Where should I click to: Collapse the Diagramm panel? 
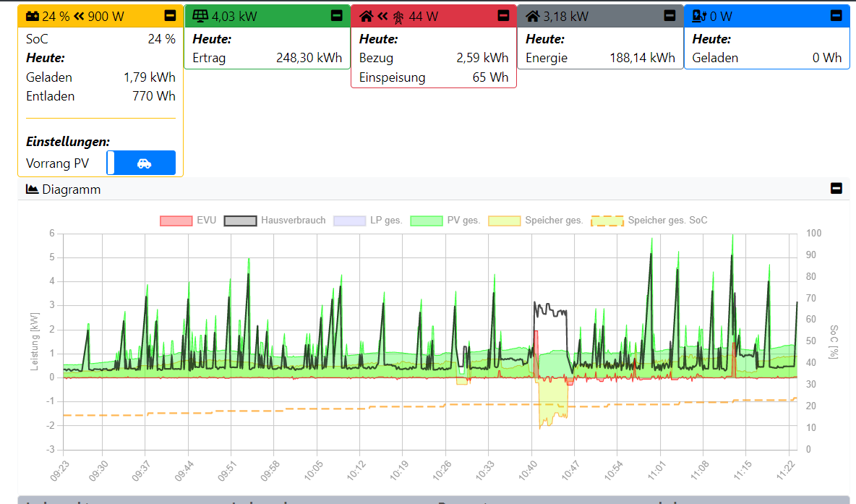click(836, 189)
